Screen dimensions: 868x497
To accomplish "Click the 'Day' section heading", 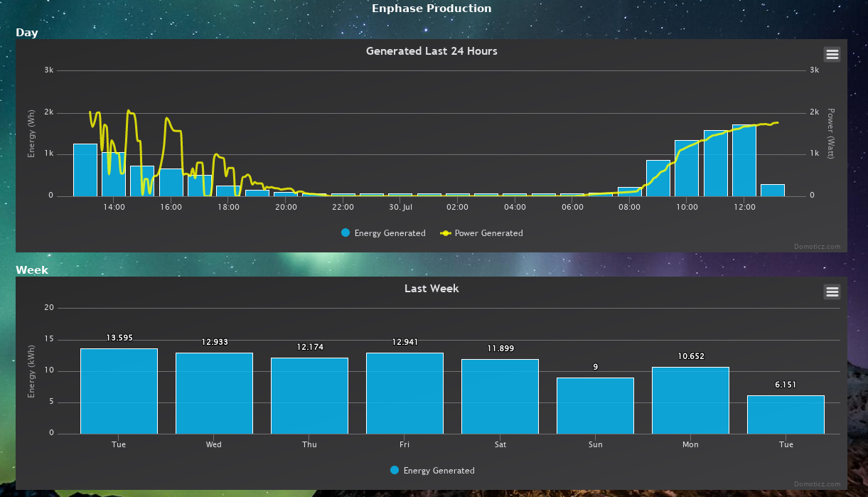I will pyautogui.click(x=27, y=33).
